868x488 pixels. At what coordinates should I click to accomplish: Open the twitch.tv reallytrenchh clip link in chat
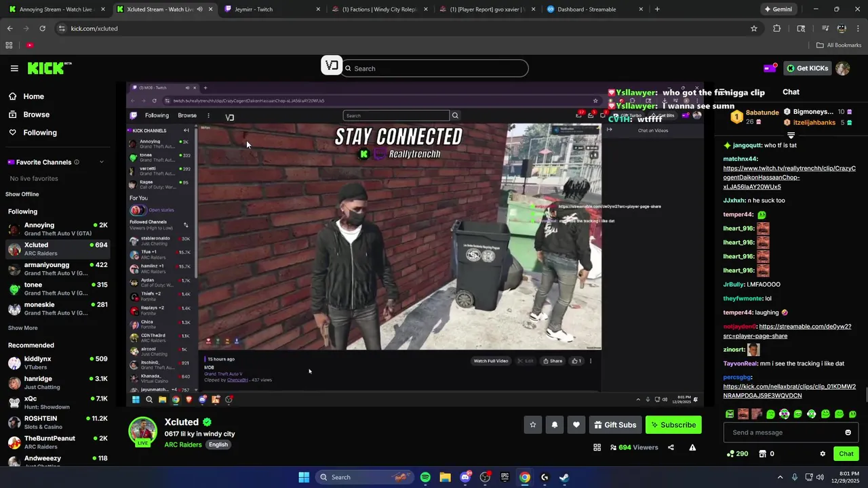point(789,178)
